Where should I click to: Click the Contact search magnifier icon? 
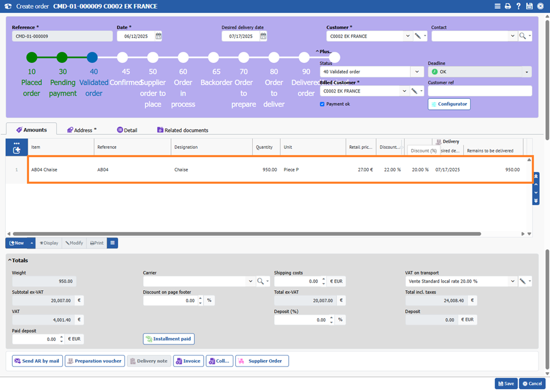coord(523,36)
